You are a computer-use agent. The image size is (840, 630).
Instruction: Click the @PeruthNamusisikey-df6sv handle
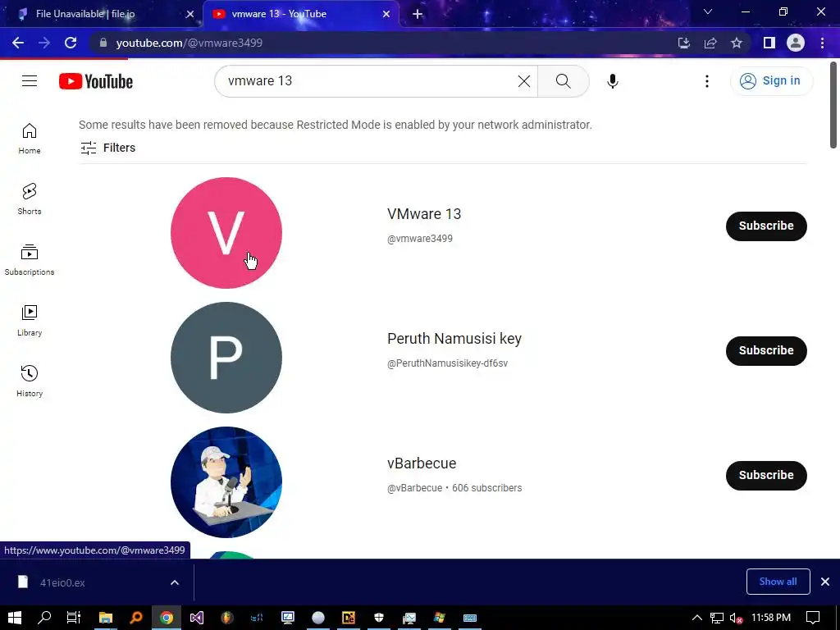click(447, 363)
